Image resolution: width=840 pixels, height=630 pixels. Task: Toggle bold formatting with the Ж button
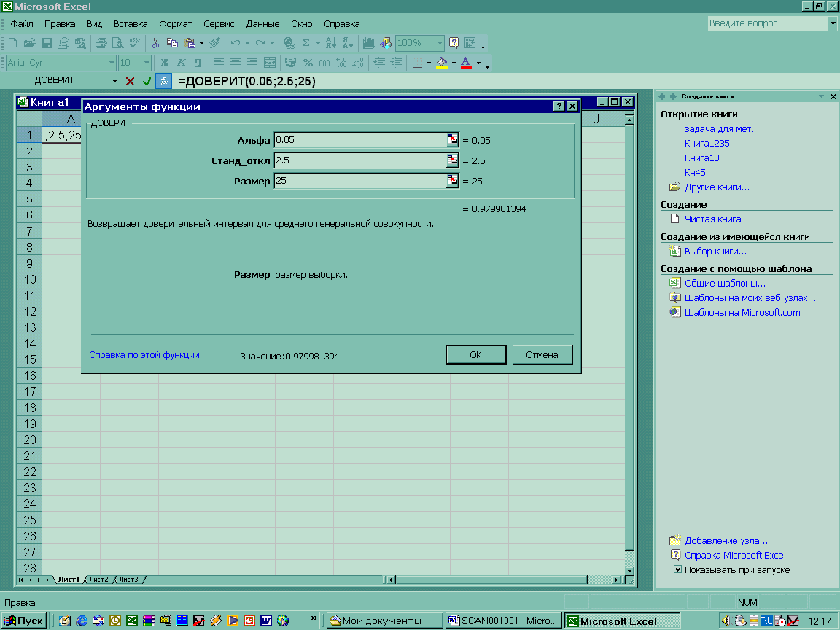tap(164, 63)
